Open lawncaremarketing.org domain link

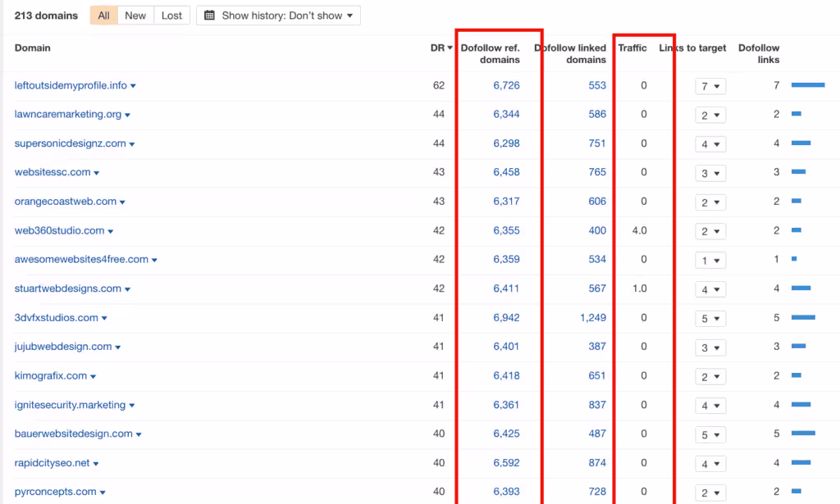coord(67,115)
